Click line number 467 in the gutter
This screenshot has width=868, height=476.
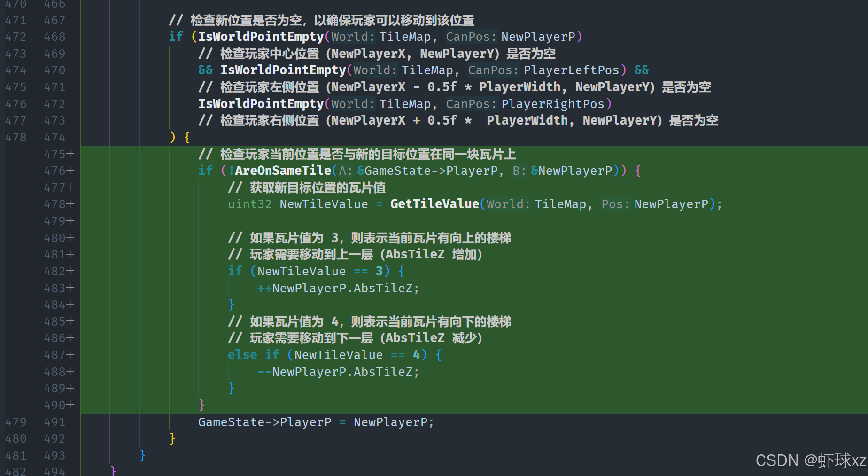coord(54,20)
